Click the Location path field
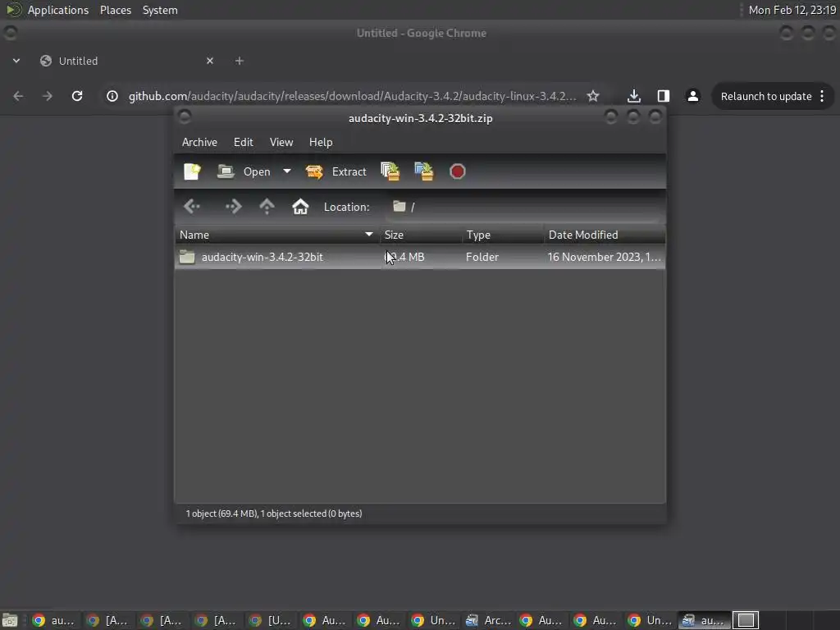 coord(524,207)
